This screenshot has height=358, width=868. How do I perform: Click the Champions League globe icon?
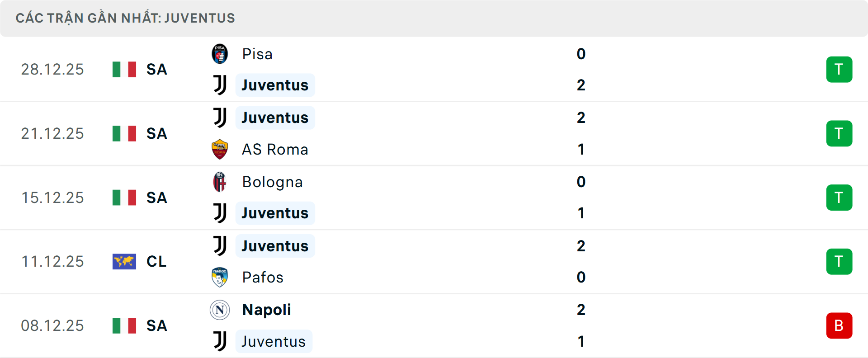(124, 261)
